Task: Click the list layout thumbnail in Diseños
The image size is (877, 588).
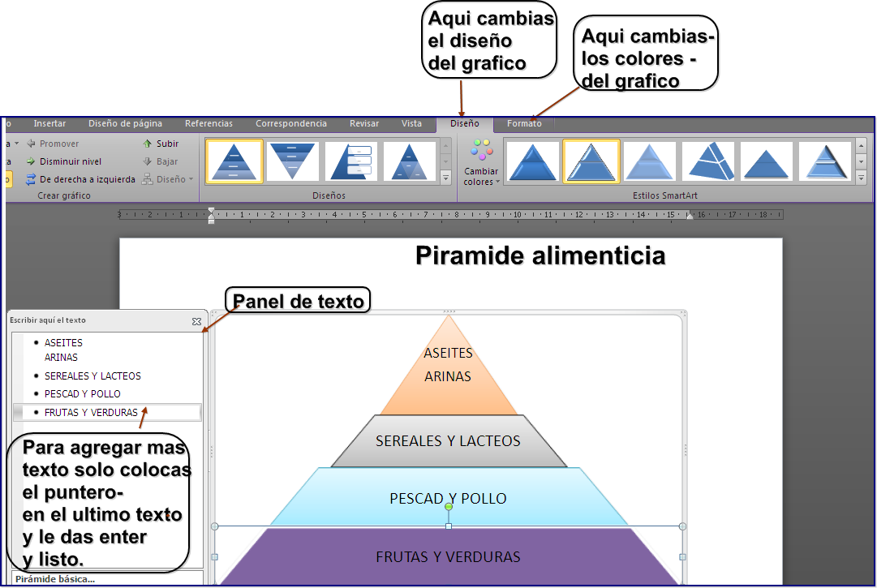Action: point(350,161)
